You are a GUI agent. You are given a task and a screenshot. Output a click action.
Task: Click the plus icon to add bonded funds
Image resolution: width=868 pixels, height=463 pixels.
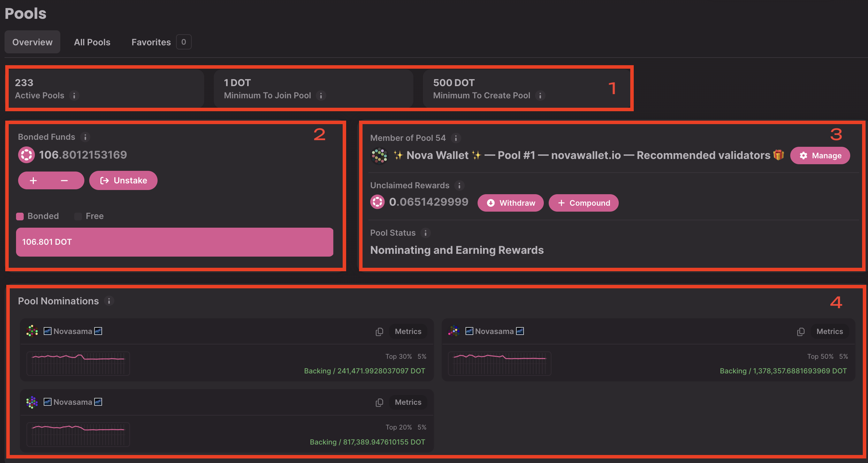tap(33, 181)
